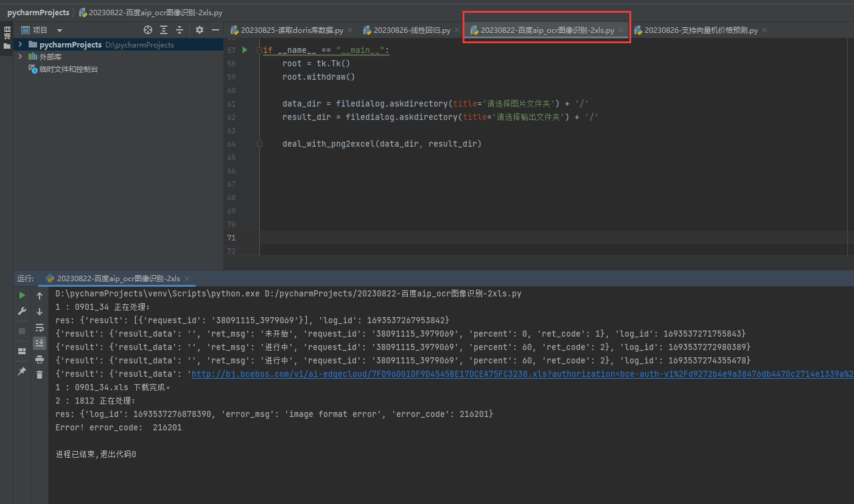Go down the stack trace arrow

(x=40, y=312)
